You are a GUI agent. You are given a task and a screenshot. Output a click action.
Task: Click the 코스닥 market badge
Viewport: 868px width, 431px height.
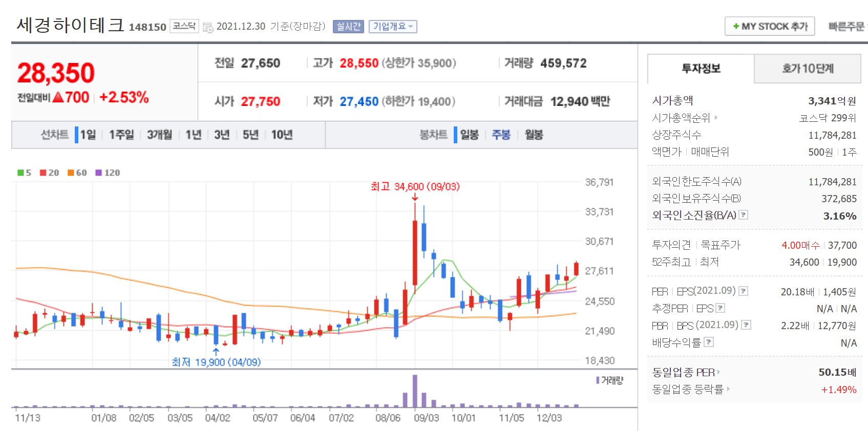click(184, 26)
